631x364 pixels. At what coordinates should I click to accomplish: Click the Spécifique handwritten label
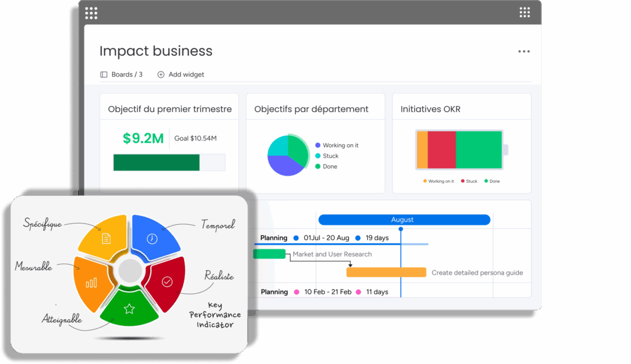click(43, 224)
